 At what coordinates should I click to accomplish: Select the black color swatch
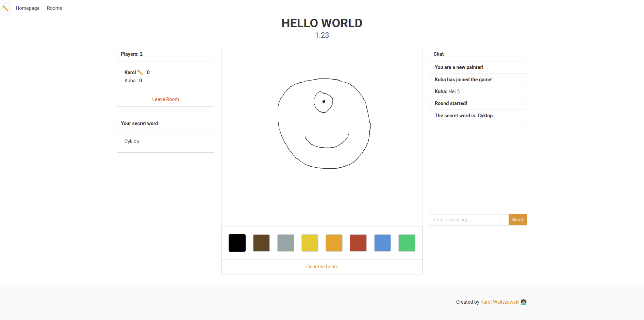(237, 243)
